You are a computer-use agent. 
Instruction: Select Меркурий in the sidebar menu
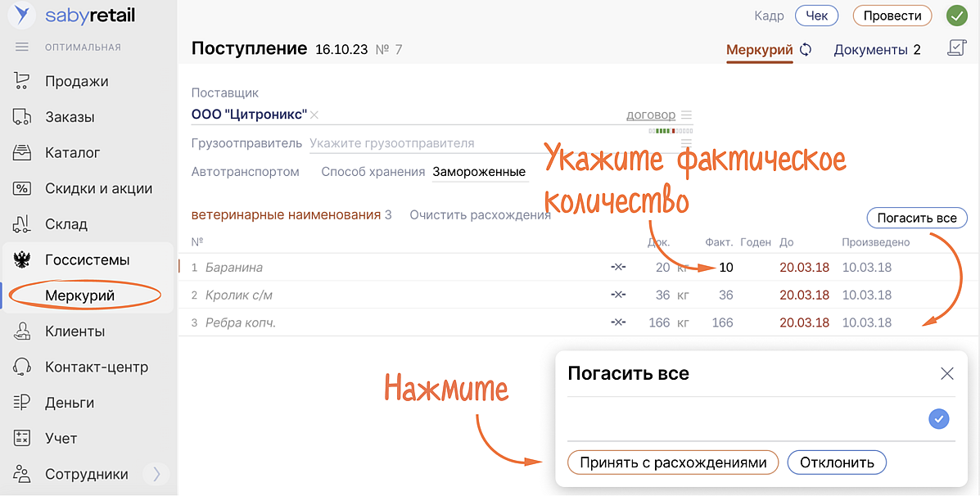80,295
